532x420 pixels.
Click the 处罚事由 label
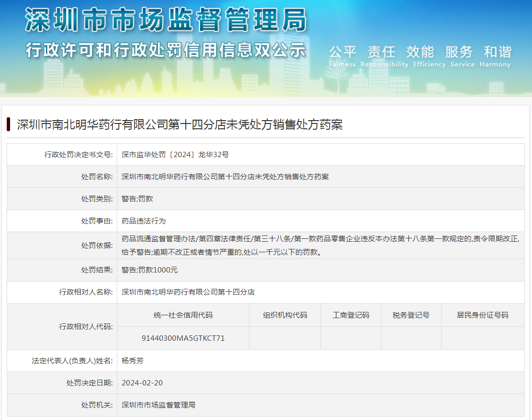[x=97, y=221]
